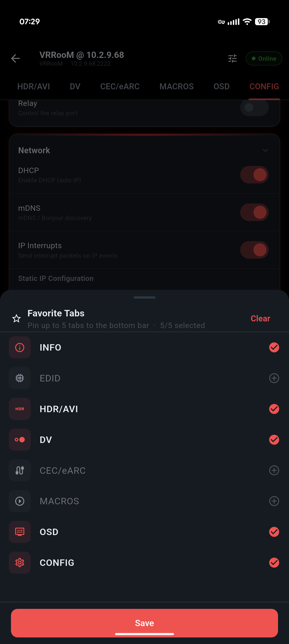Disable the DHCP switch
The image size is (289, 644).
tap(254, 175)
